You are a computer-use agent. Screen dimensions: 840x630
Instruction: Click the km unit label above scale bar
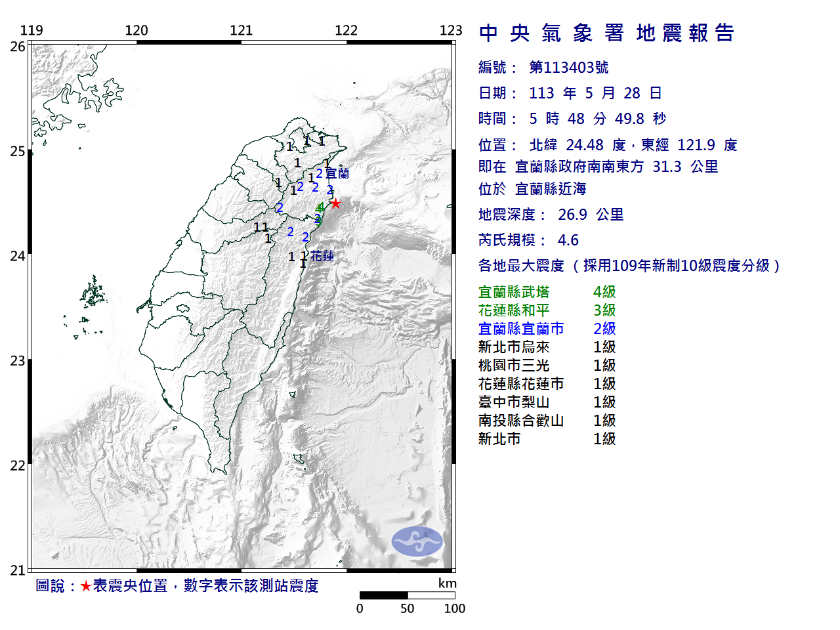[x=448, y=583]
